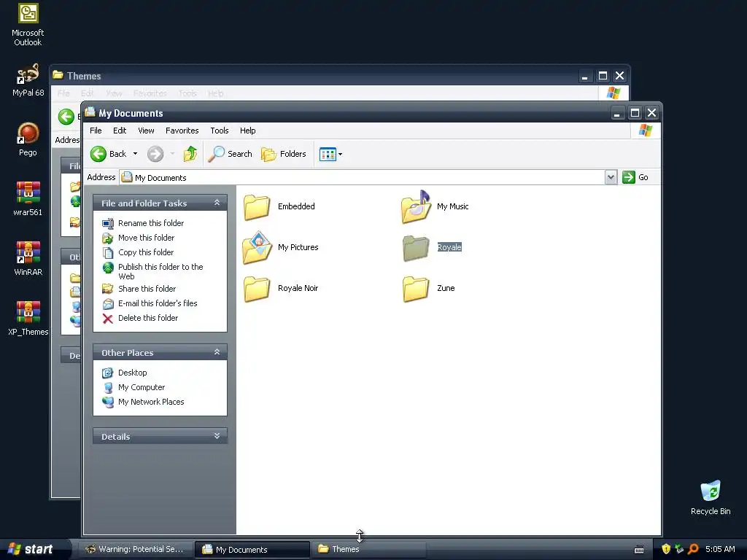
Task: Click Rename this folder
Action: [150, 223]
